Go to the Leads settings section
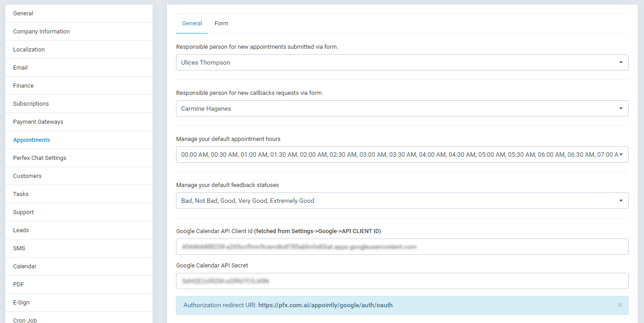The image size is (644, 323). 21,230
